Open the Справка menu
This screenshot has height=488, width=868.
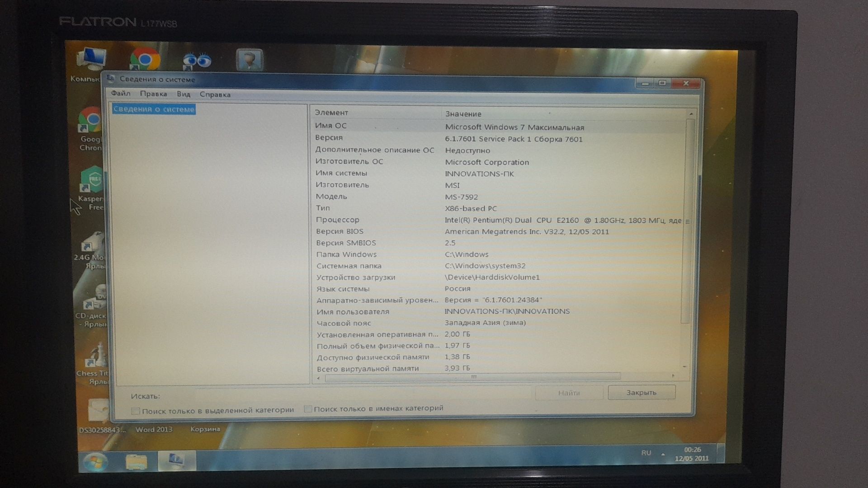215,94
